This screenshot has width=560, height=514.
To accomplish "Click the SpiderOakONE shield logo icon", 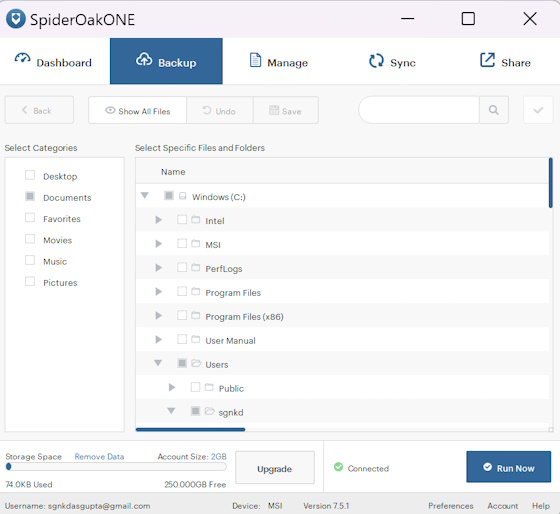I will point(16,19).
